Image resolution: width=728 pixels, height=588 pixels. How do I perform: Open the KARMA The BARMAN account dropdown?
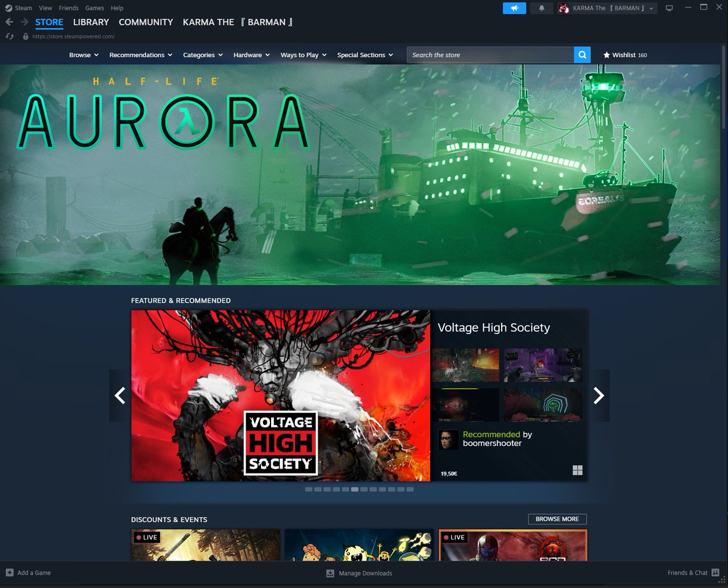(608, 8)
